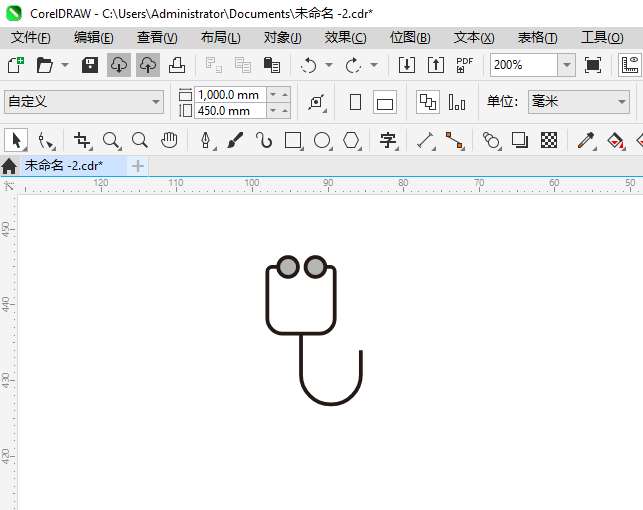
Task: Set page to landscape orientation
Action: pyautogui.click(x=385, y=102)
